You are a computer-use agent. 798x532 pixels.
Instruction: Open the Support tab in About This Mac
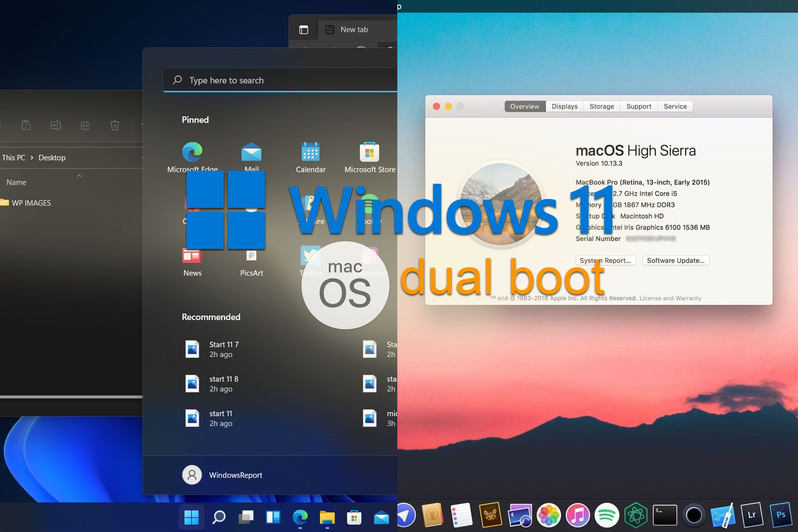(639, 106)
